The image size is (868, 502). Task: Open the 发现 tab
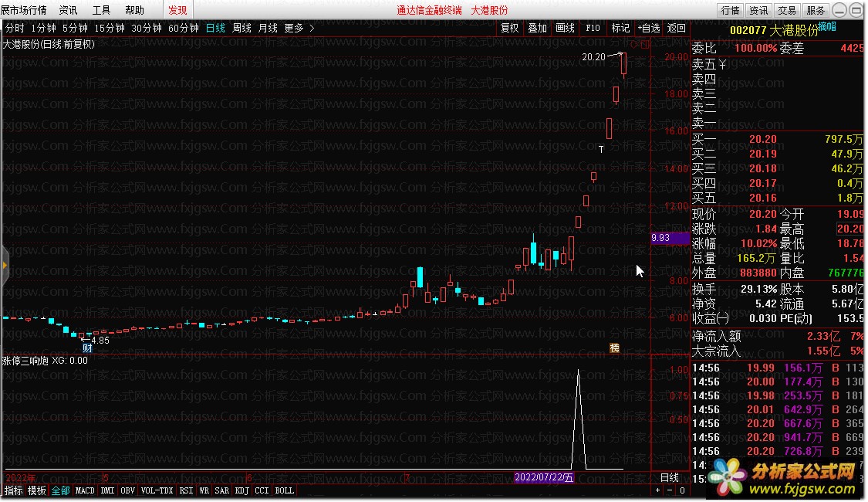(x=177, y=10)
